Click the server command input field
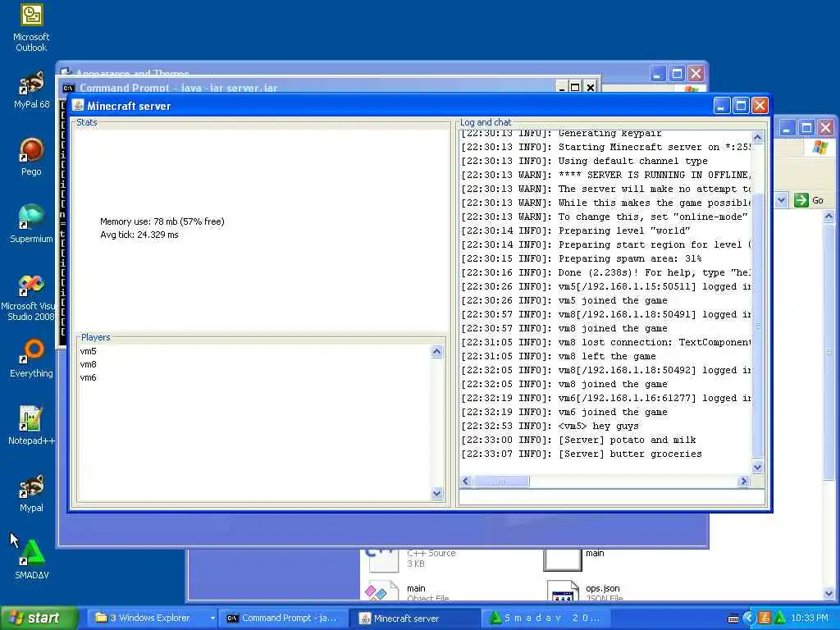 (x=612, y=496)
